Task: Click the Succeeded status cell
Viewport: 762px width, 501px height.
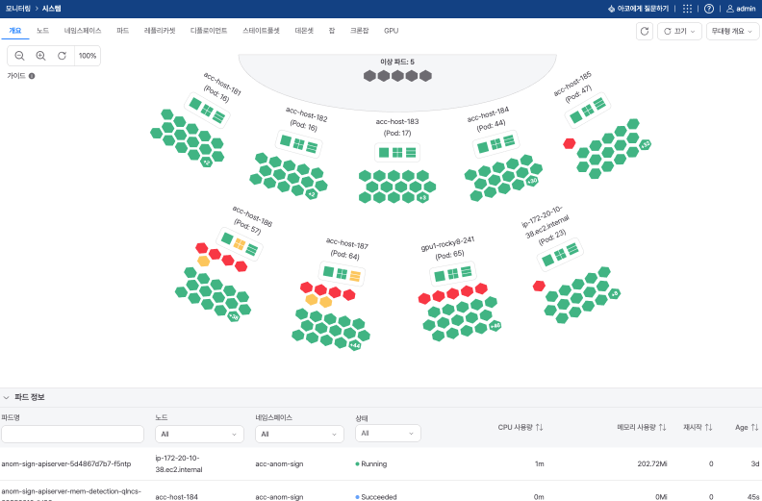Action: click(x=376, y=497)
